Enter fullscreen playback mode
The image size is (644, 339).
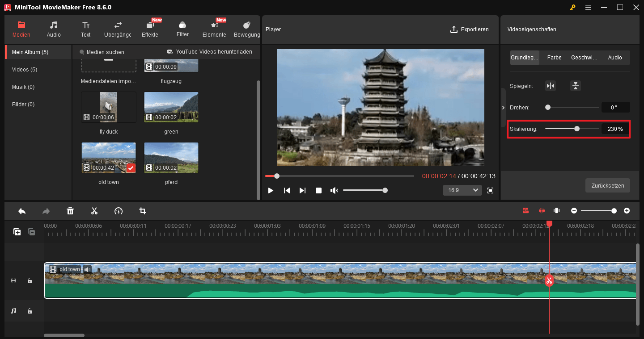490,190
